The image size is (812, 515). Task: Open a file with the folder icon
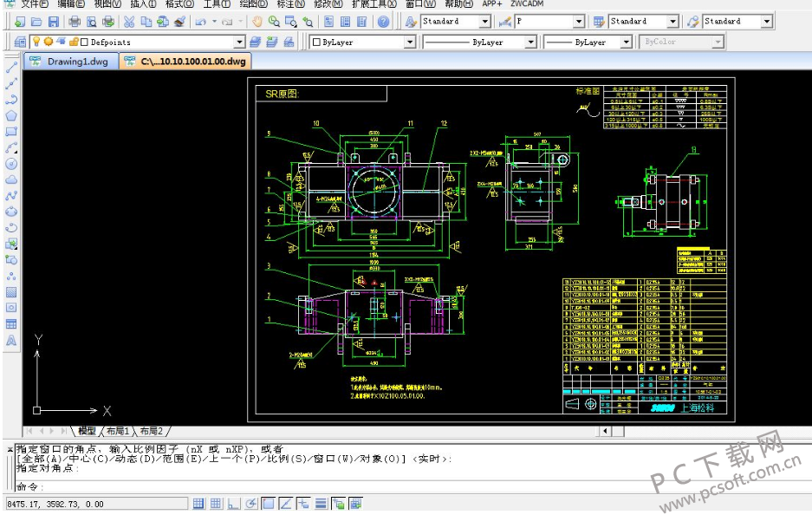(x=36, y=22)
